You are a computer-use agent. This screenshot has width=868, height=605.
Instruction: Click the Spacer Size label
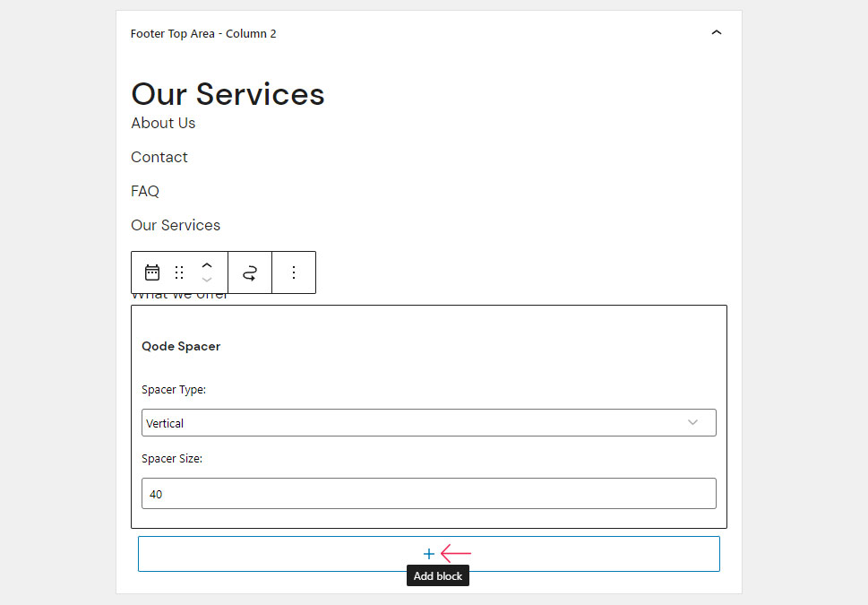click(x=172, y=459)
